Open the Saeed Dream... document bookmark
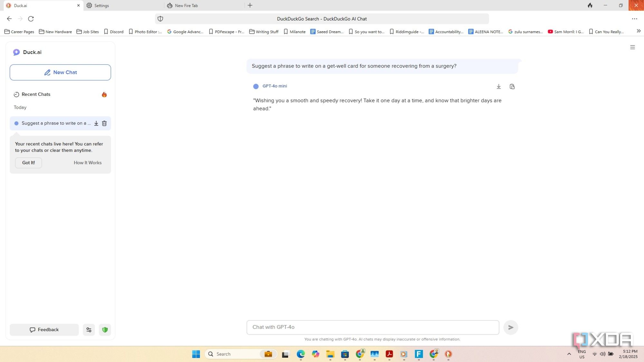This screenshot has height=362, width=644. [x=327, y=32]
